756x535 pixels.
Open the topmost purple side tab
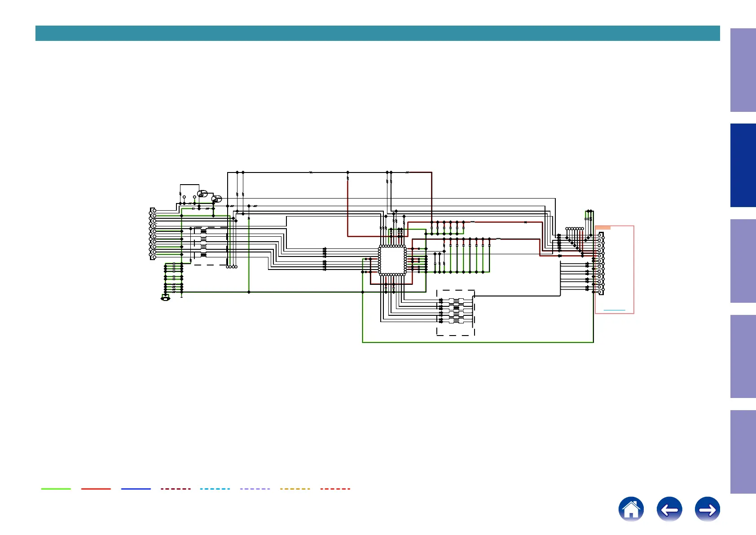coord(743,70)
